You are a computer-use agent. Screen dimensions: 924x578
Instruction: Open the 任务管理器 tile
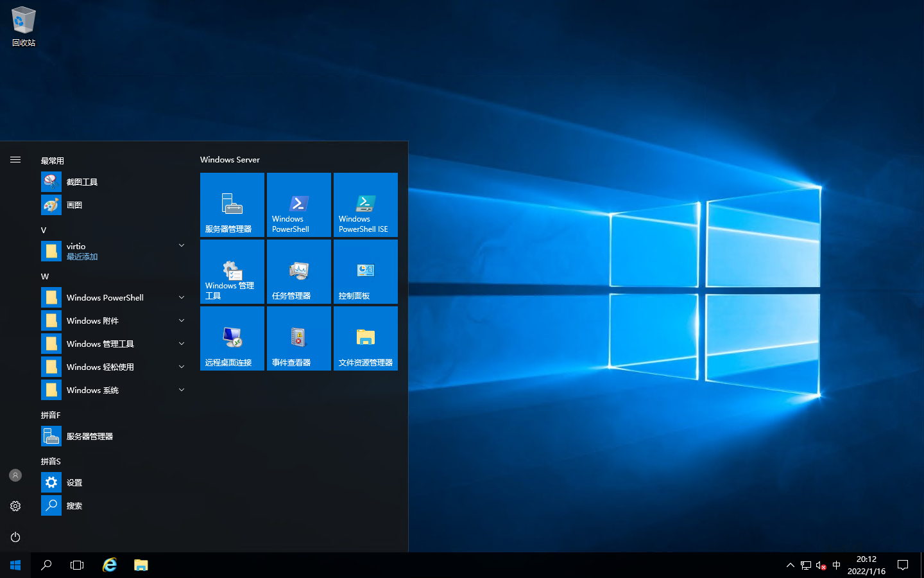click(299, 272)
